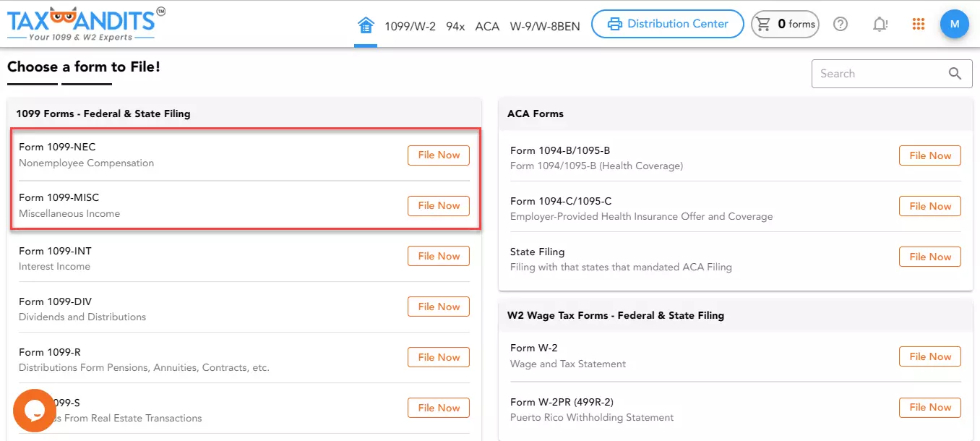Click the Form W-2 title text

click(534, 348)
